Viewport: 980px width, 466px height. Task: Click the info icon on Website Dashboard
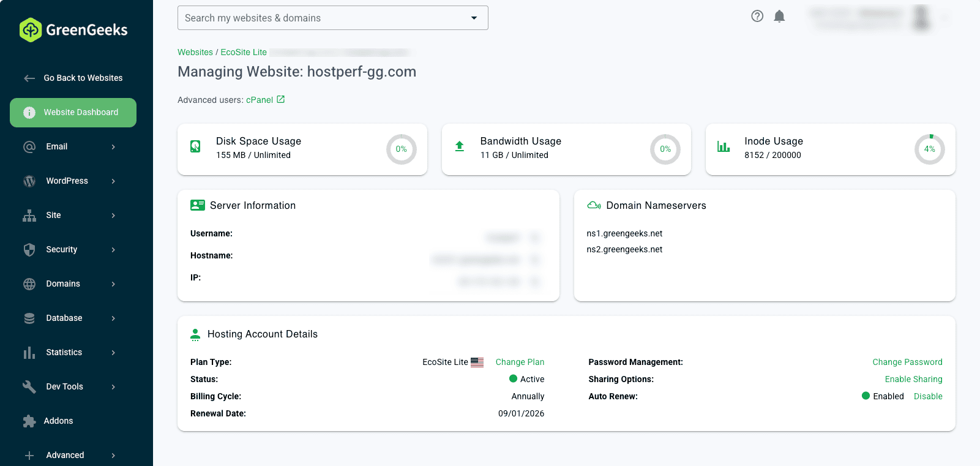(x=29, y=113)
